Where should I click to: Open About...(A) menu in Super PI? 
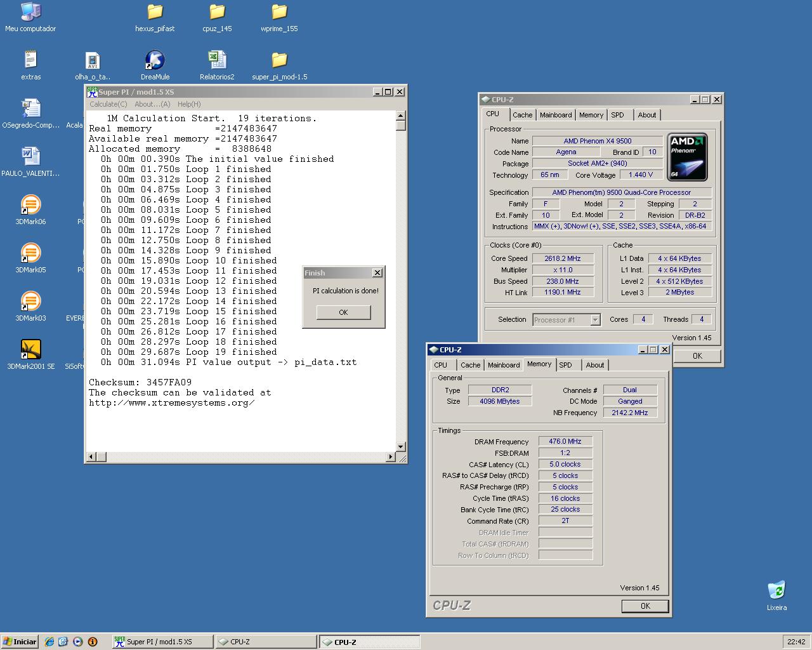point(152,104)
